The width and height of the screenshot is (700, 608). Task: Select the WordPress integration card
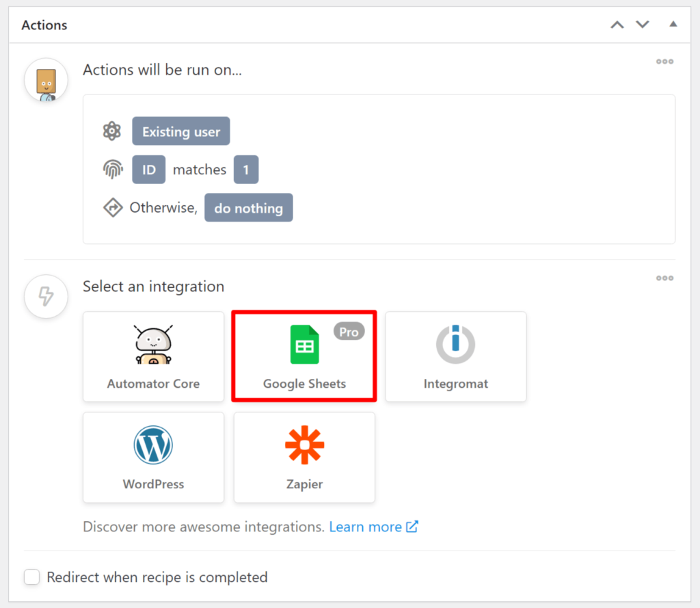point(153,457)
